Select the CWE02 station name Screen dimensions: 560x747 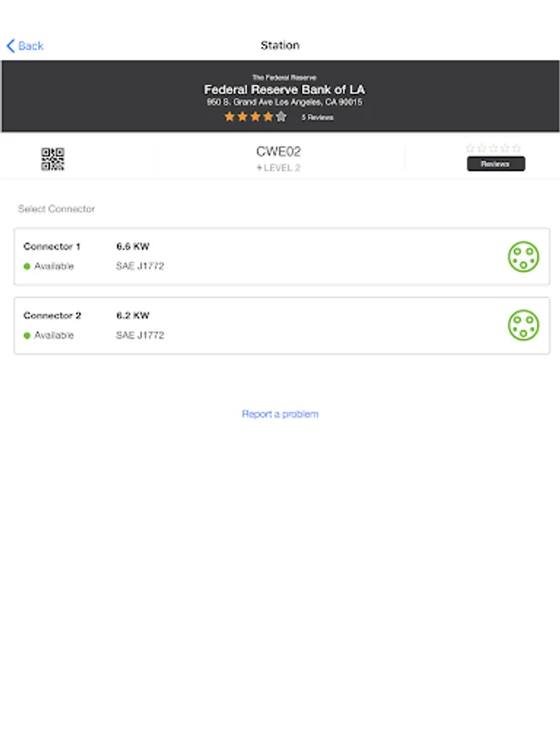pyautogui.click(x=280, y=152)
